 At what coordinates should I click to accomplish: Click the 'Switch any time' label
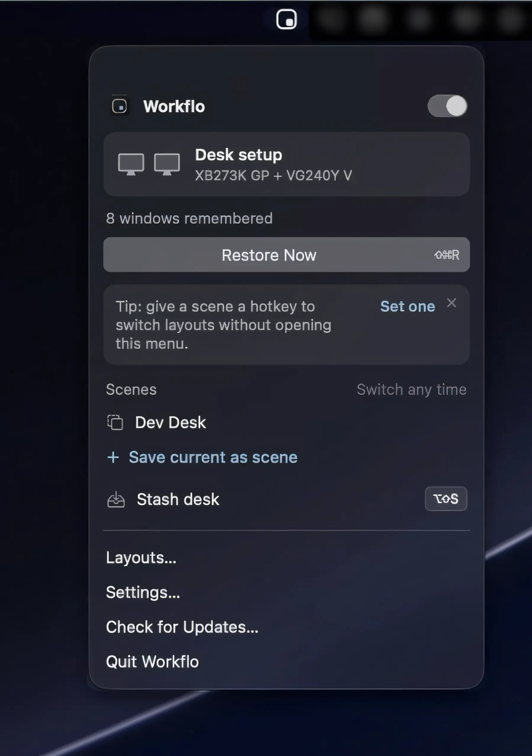click(412, 389)
